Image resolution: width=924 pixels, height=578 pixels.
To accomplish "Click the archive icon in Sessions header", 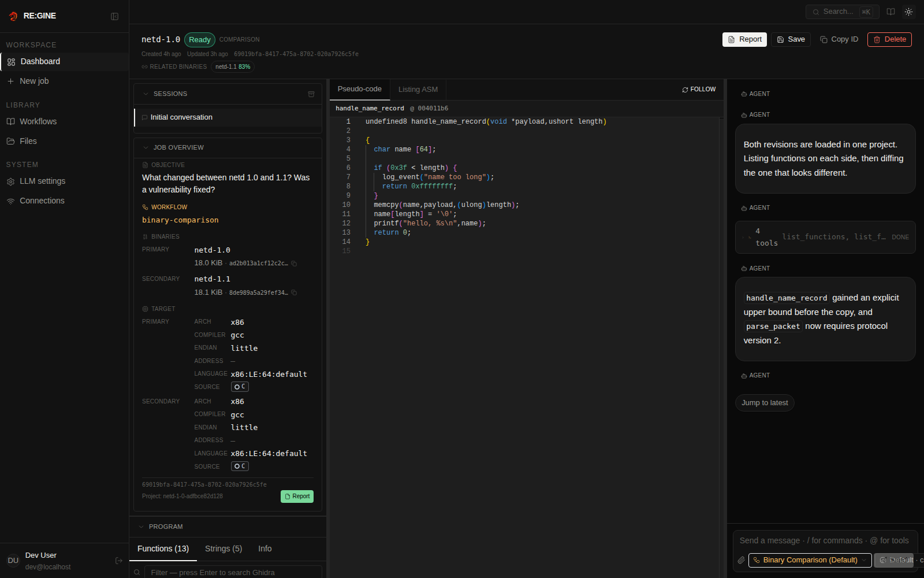I will coord(311,94).
